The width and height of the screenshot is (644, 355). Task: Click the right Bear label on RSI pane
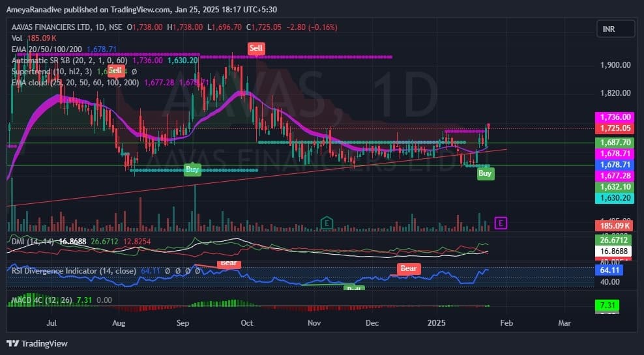[408, 268]
